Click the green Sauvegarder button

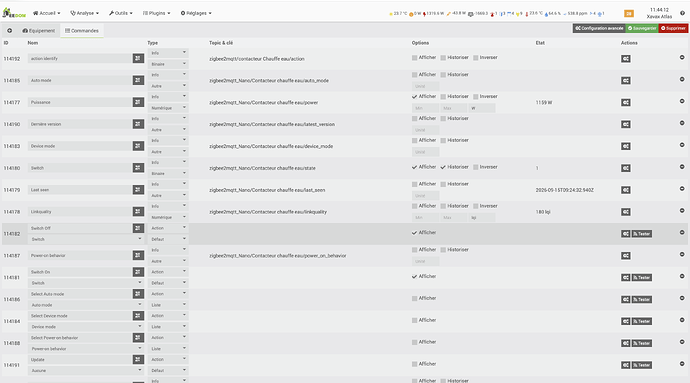click(642, 28)
